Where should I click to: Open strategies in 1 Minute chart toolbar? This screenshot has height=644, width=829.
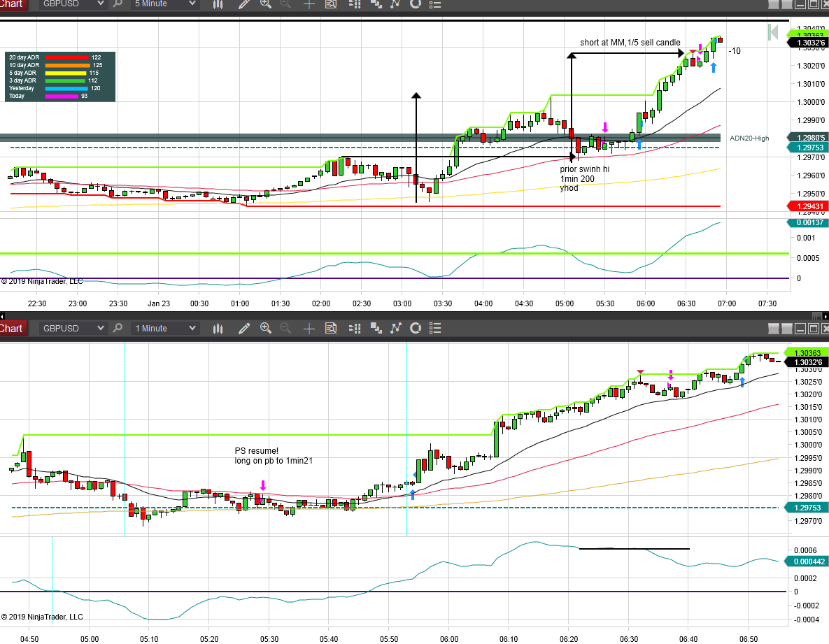tap(416, 329)
